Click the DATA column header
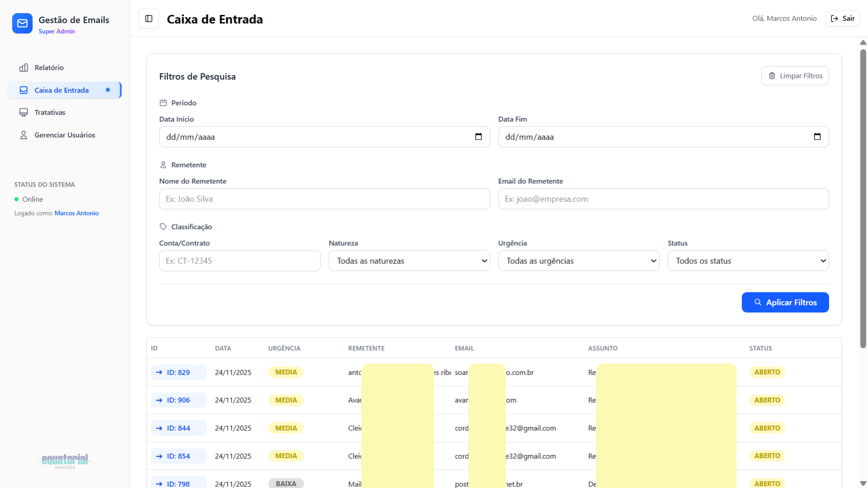Image resolution: width=868 pixels, height=488 pixels. [223, 348]
